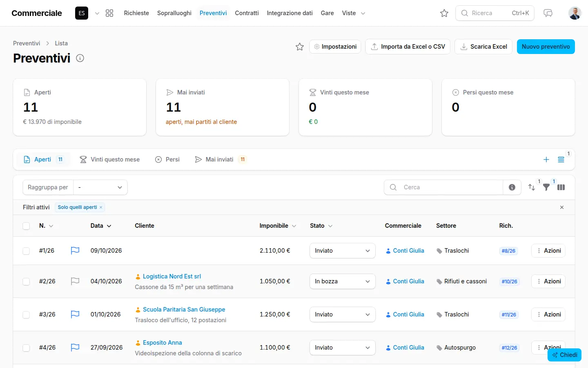Toggle the flag on quote #4/26
Viewport: 588px width, 368px height.
[x=75, y=348]
